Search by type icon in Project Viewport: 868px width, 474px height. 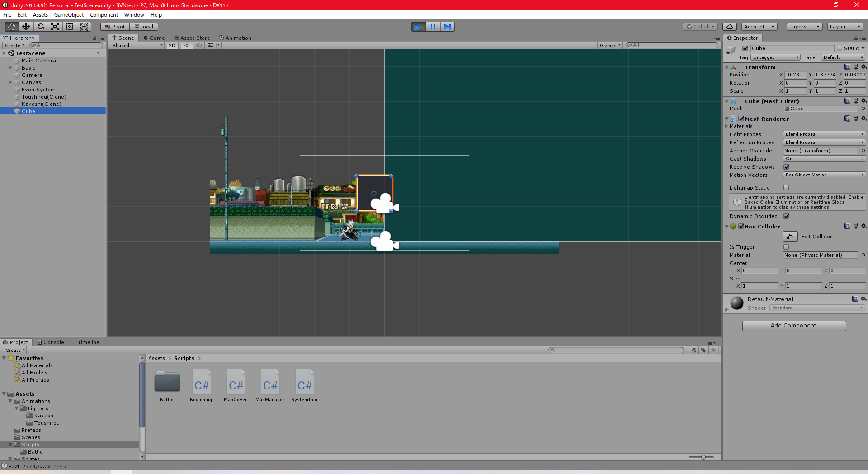(694, 350)
